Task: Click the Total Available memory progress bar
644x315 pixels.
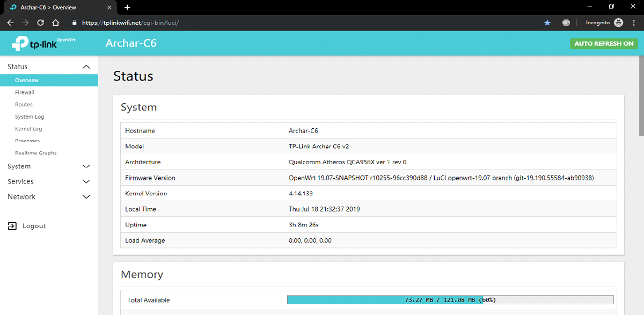Action: [x=450, y=300]
